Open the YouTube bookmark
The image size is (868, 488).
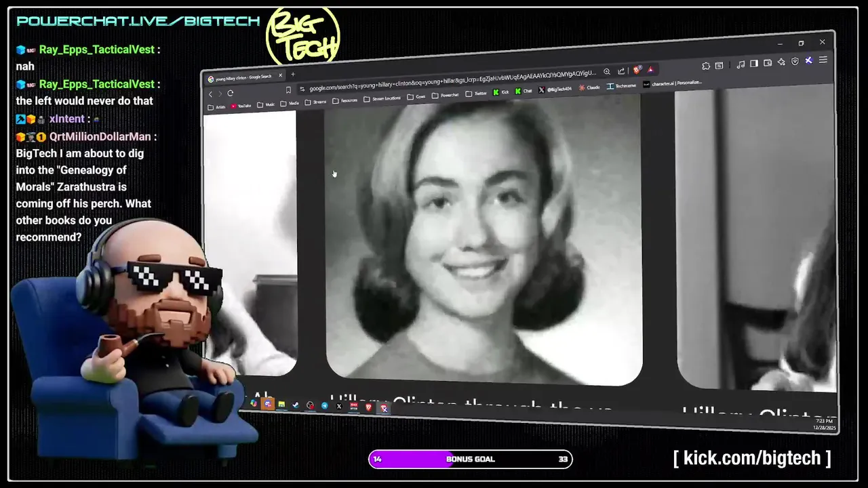tap(241, 106)
